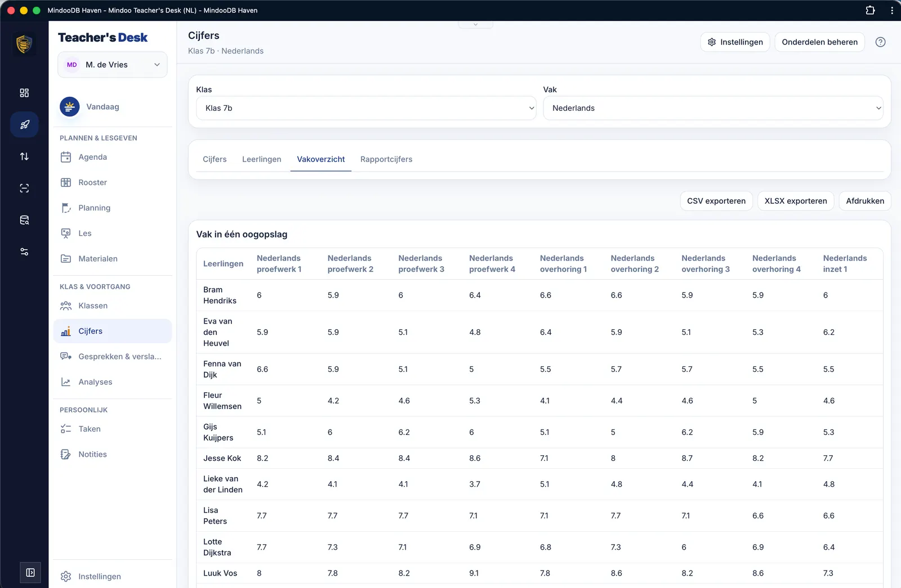
Task: Open the Vak dropdown showing Nederlands
Action: 713,108
